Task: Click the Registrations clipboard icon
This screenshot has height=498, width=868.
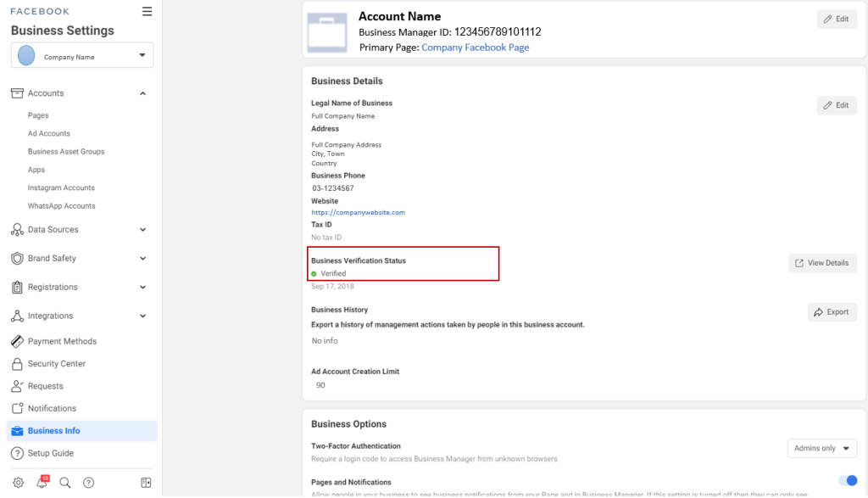Action: [17, 287]
